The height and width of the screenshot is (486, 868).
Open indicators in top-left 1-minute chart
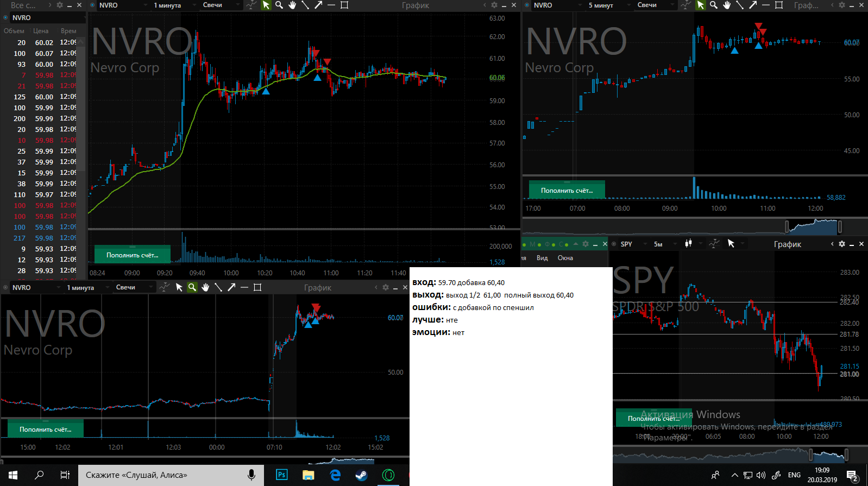[x=251, y=5]
